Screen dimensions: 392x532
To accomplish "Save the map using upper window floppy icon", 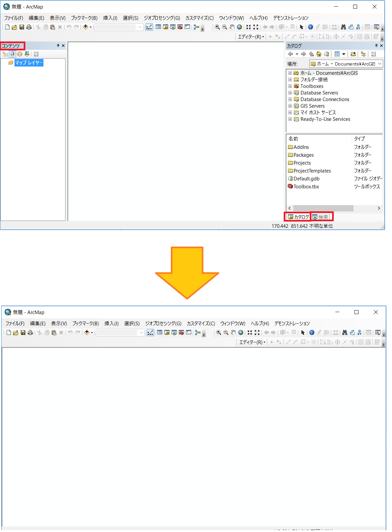I will point(22,27).
